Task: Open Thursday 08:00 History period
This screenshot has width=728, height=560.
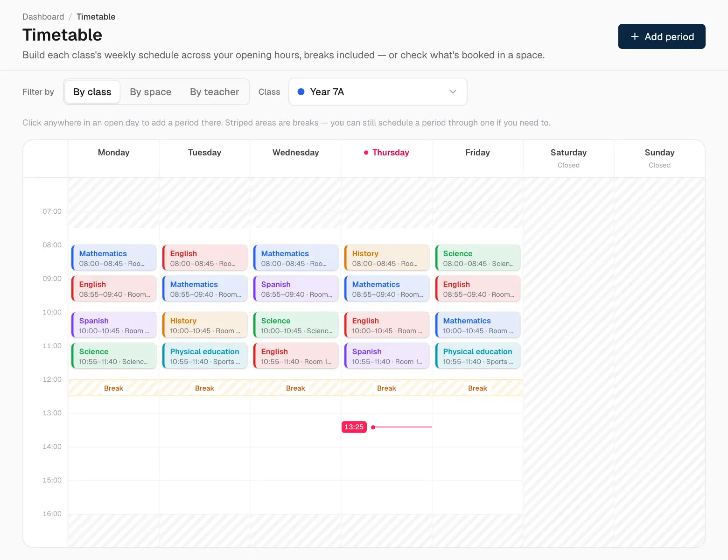Action: tap(387, 258)
